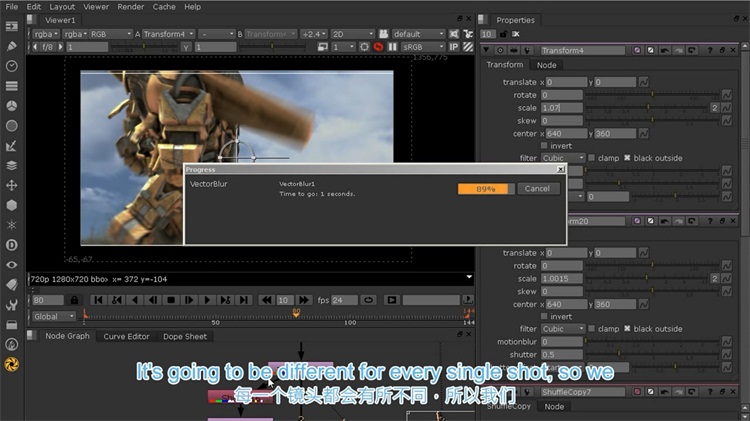Screen dimensions: 750x421
Task: Open the Keyer nodes icon
Action: tap(11, 145)
